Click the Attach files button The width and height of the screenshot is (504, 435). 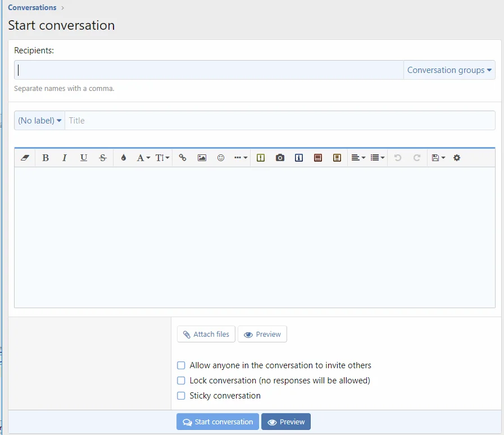pyautogui.click(x=206, y=334)
